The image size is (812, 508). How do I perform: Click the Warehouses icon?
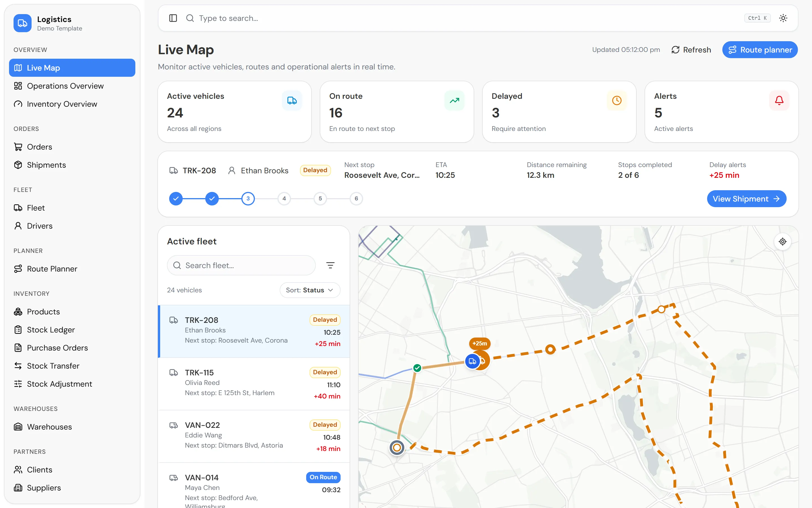(18, 427)
